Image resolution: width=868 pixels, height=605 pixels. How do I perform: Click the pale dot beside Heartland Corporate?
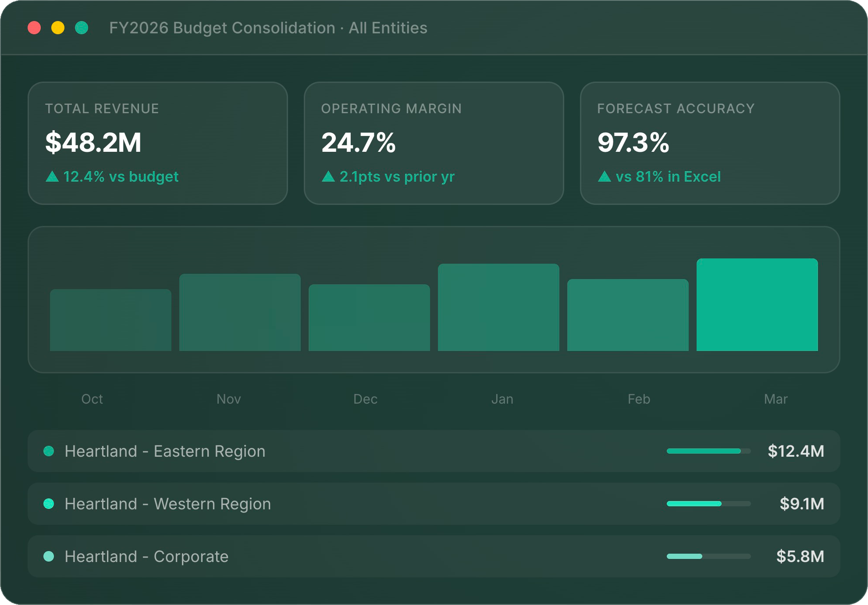(49, 556)
